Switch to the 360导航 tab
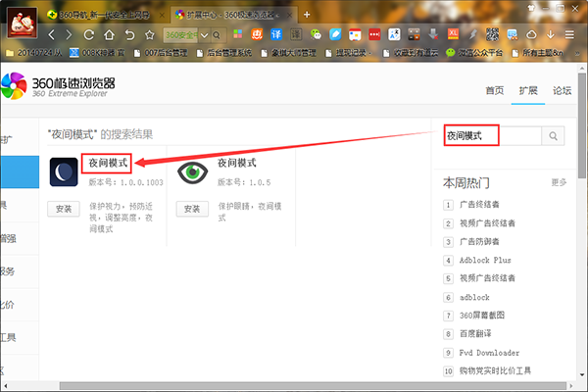588x392 pixels. click(99, 15)
